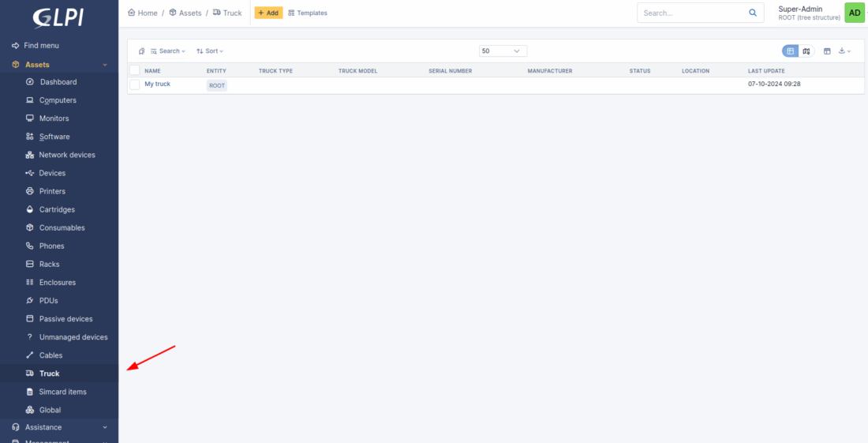Screen dimensions: 868x443
Task: Click the Printers icon
Action: [30, 192]
